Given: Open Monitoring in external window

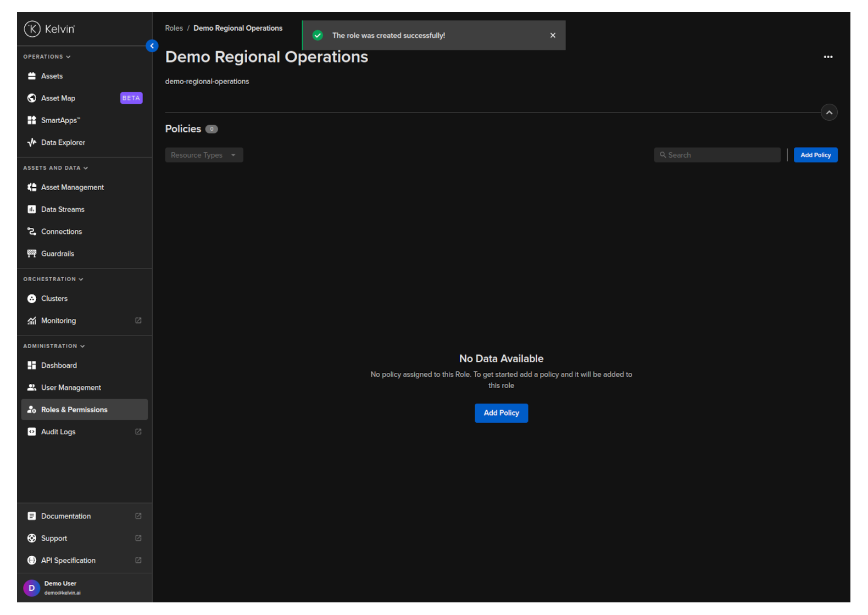Looking at the screenshot, I should pyautogui.click(x=138, y=321).
